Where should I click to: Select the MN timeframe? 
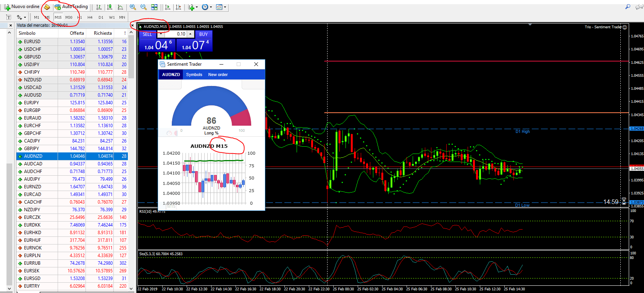coord(122,17)
